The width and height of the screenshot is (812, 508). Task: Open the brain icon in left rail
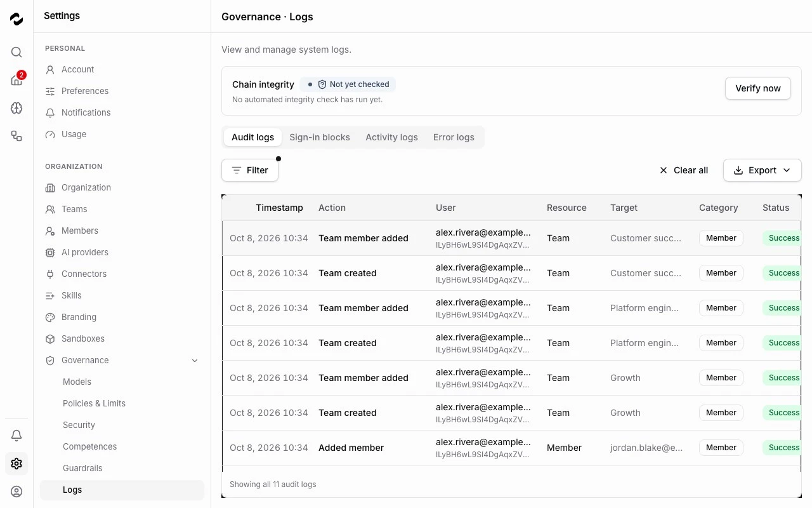click(x=16, y=108)
